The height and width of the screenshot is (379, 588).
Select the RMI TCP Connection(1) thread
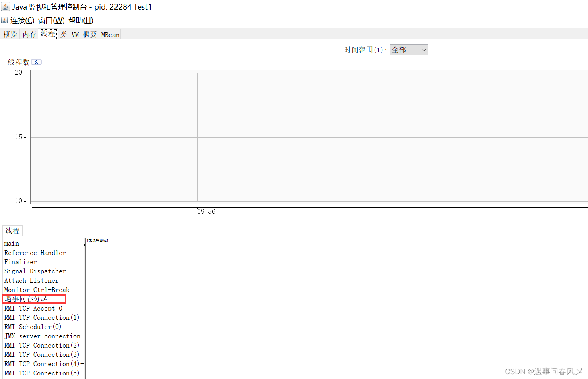click(43, 317)
